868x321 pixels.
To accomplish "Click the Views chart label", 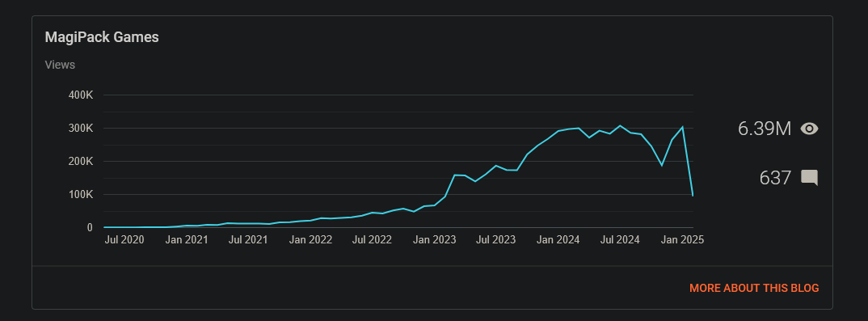I will point(60,65).
